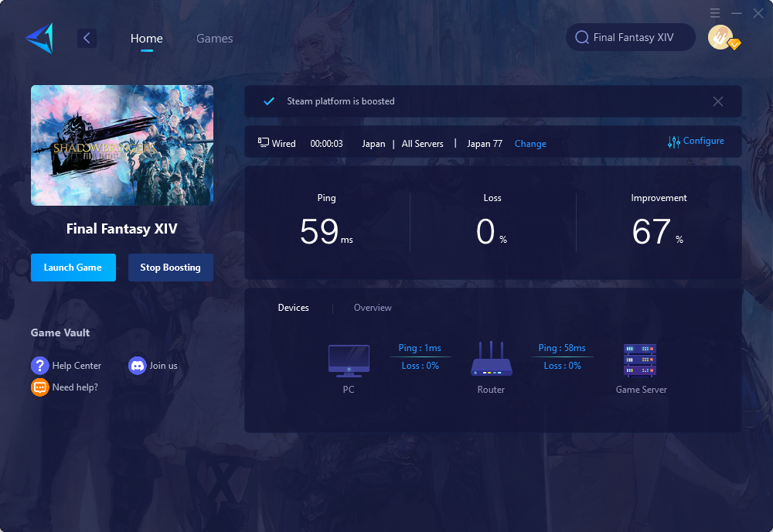Click the Discord Join us icon
Viewport: 773px width, 532px height.
tap(138, 366)
